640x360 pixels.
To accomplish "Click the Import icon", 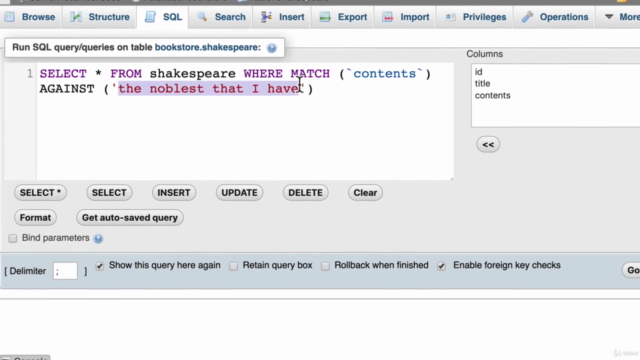I will (x=387, y=17).
